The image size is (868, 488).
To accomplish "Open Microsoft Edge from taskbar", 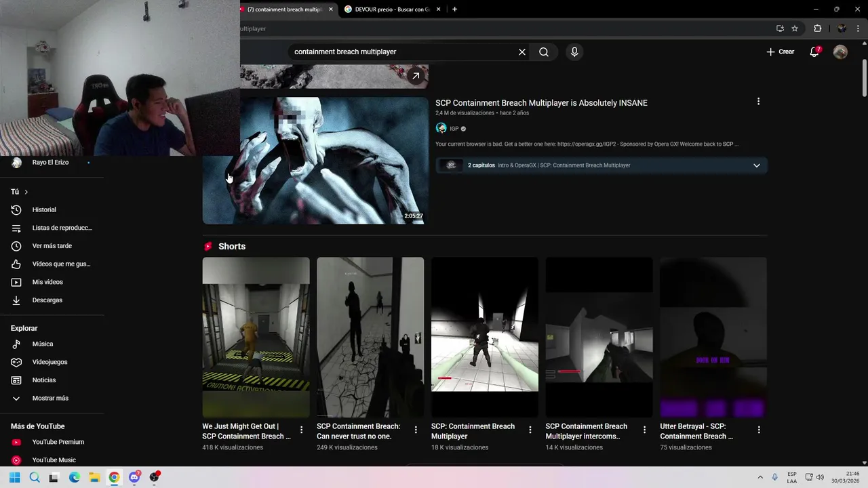I will click(x=75, y=477).
